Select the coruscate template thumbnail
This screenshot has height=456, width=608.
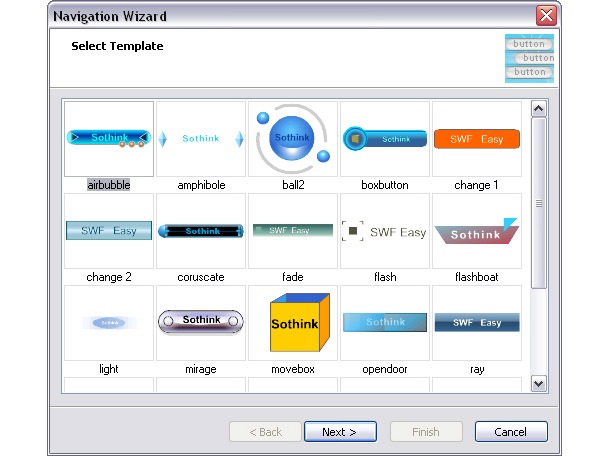click(201, 231)
